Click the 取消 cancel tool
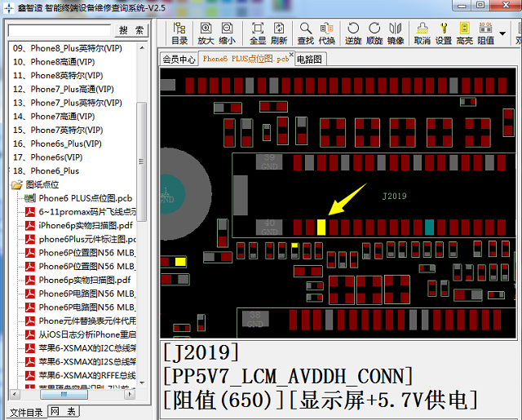This screenshot has width=522, height=420. coord(422,33)
